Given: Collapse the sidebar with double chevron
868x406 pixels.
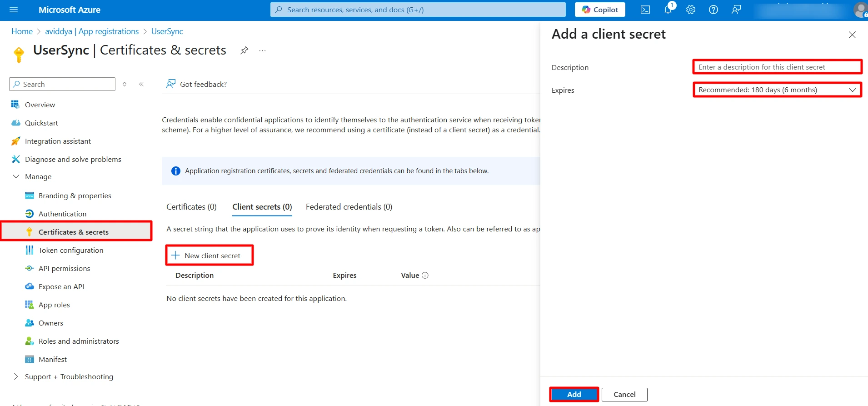Looking at the screenshot, I should [x=141, y=84].
